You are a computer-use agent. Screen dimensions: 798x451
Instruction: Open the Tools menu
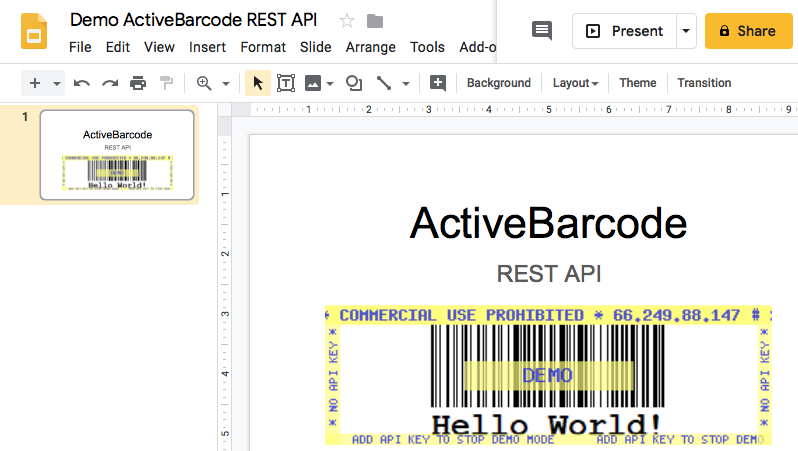coord(428,47)
